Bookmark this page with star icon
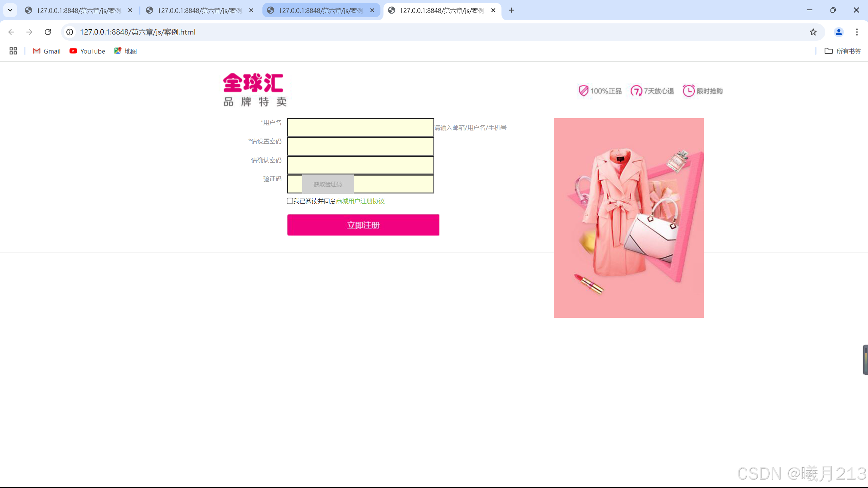868x488 pixels. (813, 32)
